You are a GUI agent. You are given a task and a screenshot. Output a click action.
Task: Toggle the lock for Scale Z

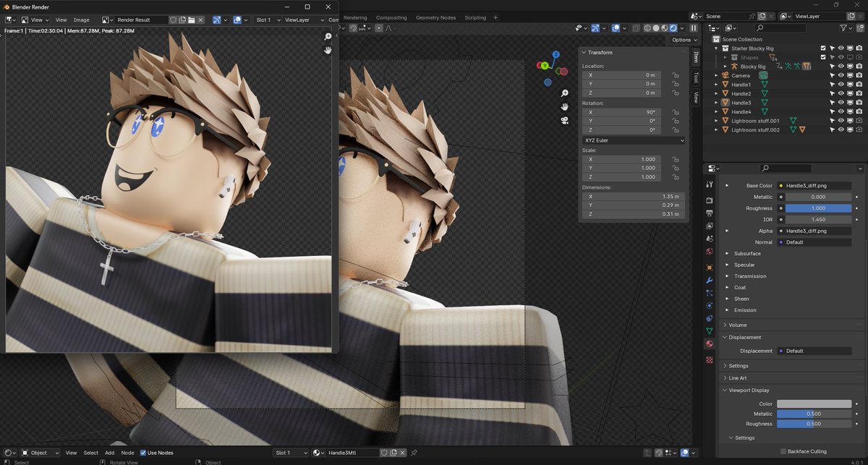tap(675, 176)
